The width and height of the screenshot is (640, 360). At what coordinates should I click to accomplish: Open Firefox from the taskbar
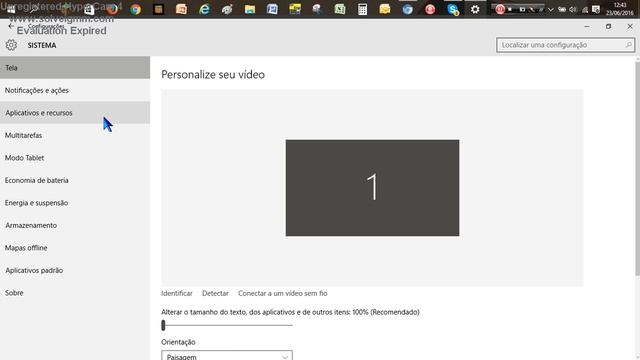(113, 9)
